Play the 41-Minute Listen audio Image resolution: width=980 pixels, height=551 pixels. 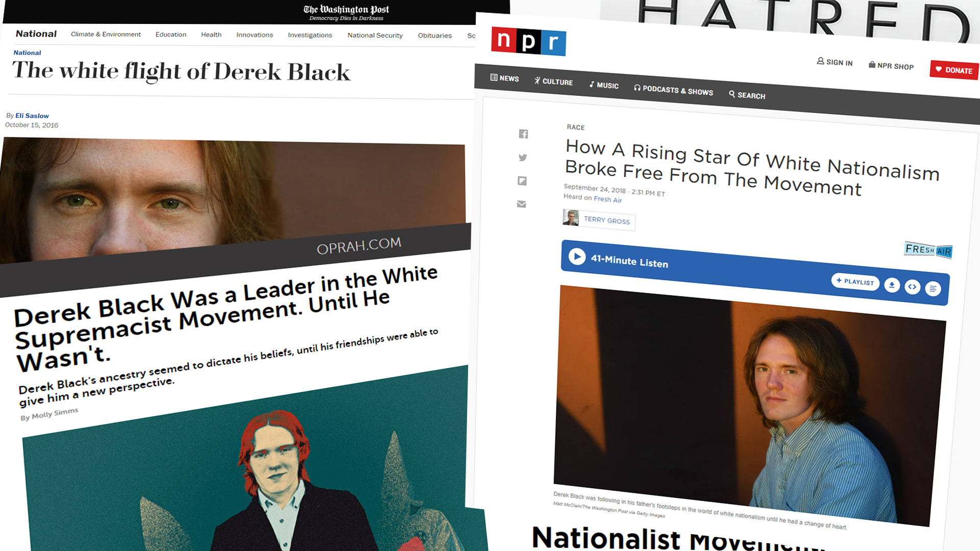coord(577,256)
